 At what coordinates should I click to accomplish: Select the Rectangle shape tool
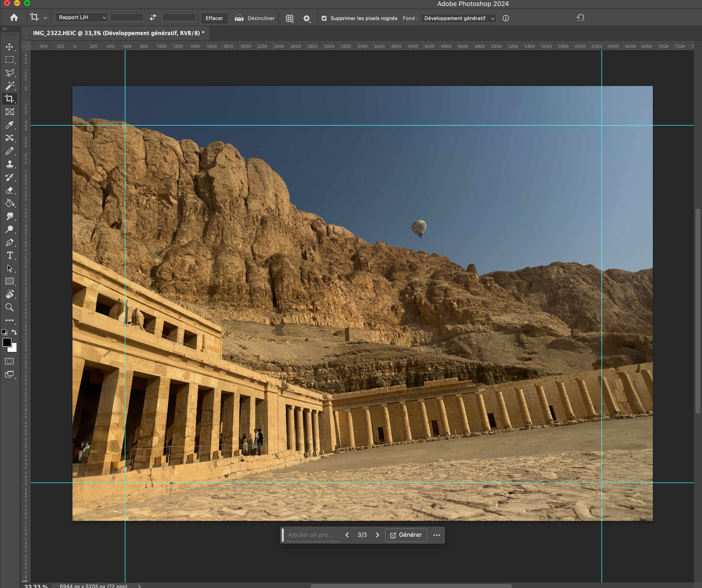[x=10, y=281]
